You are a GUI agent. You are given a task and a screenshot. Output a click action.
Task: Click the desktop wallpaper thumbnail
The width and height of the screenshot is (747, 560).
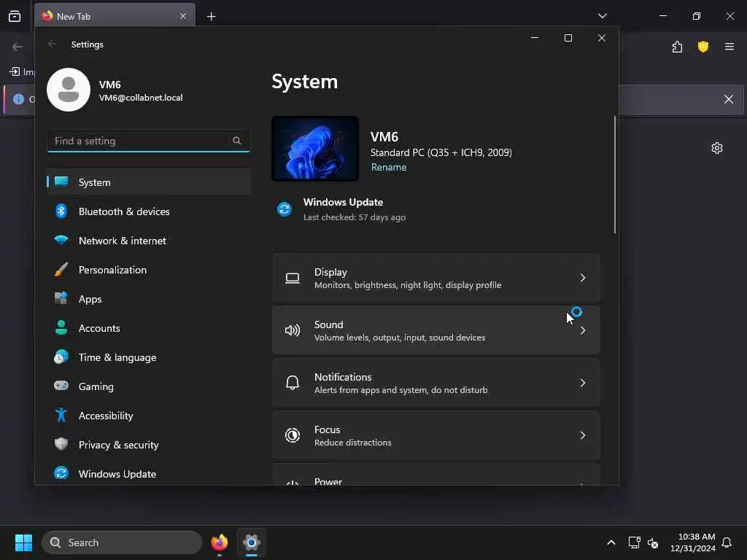pyautogui.click(x=315, y=149)
